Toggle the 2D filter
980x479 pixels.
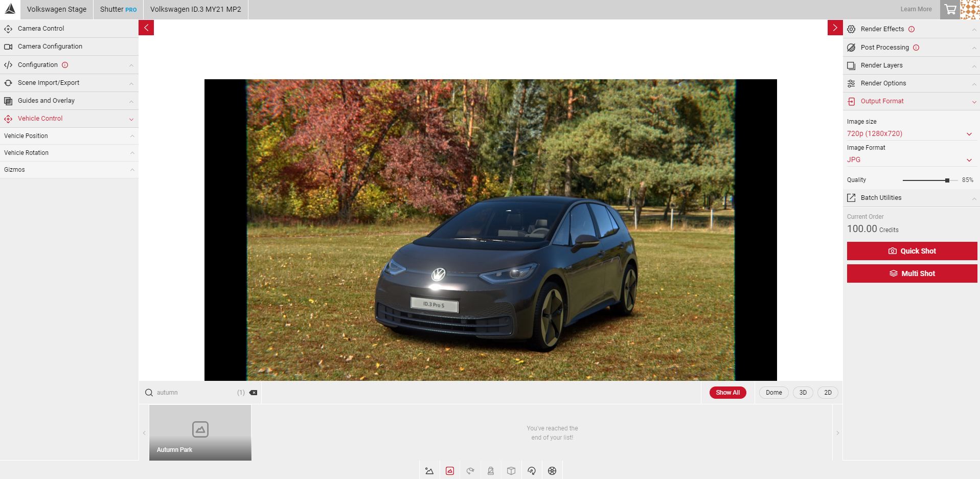click(x=828, y=393)
